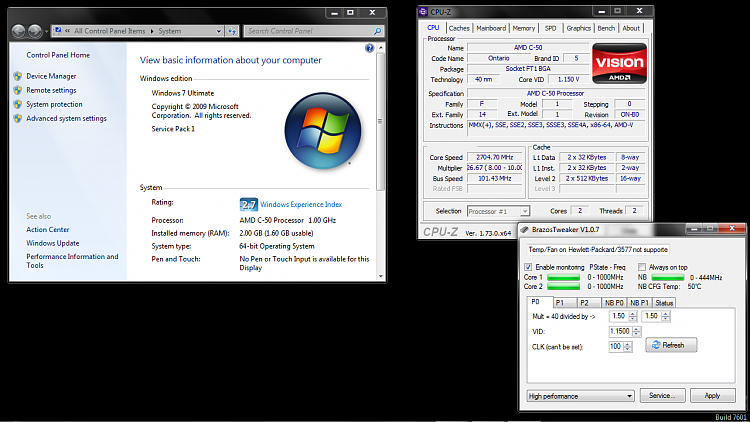The height and width of the screenshot is (422, 750).
Task: Adjust the VID 1.1500 stepper
Action: pyautogui.click(x=637, y=331)
